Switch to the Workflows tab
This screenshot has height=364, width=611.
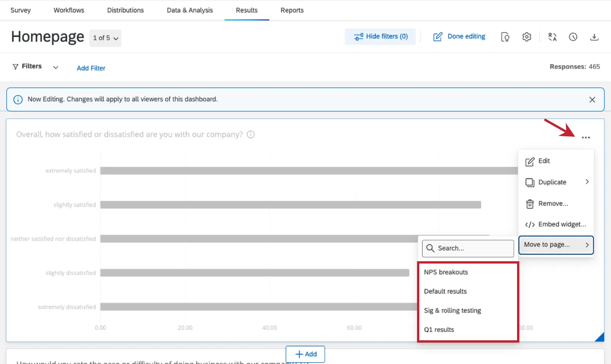(x=69, y=10)
